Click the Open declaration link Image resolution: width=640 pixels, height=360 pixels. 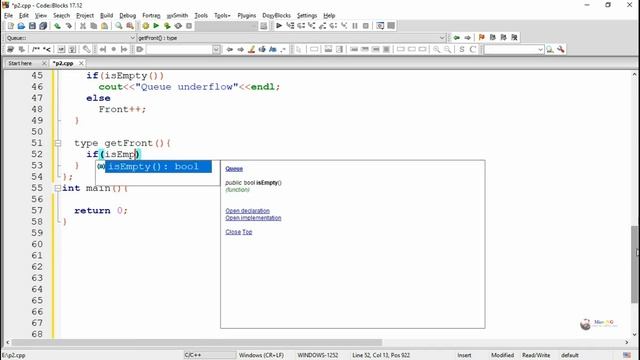tap(247, 211)
